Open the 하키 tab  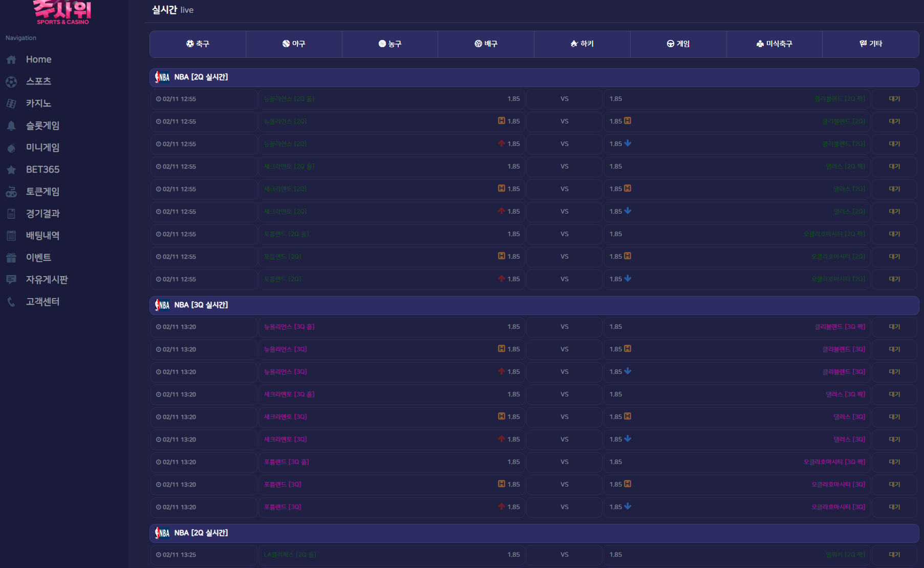coord(582,44)
